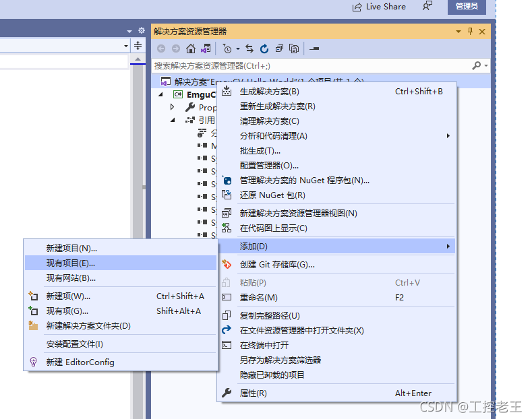The height and width of the screenshot is (419, 532).
Task: Click the Home icon in Solution Explorer toolbar
Action: 191,49
